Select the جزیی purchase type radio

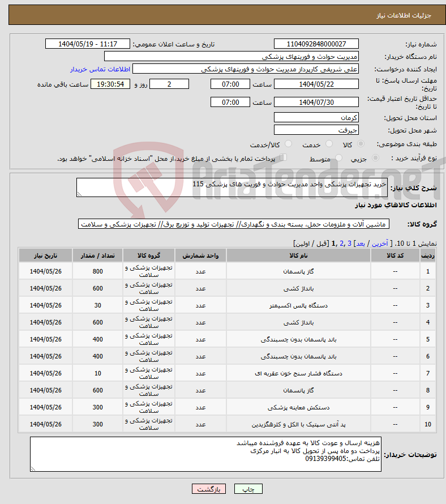pos(375,158)
